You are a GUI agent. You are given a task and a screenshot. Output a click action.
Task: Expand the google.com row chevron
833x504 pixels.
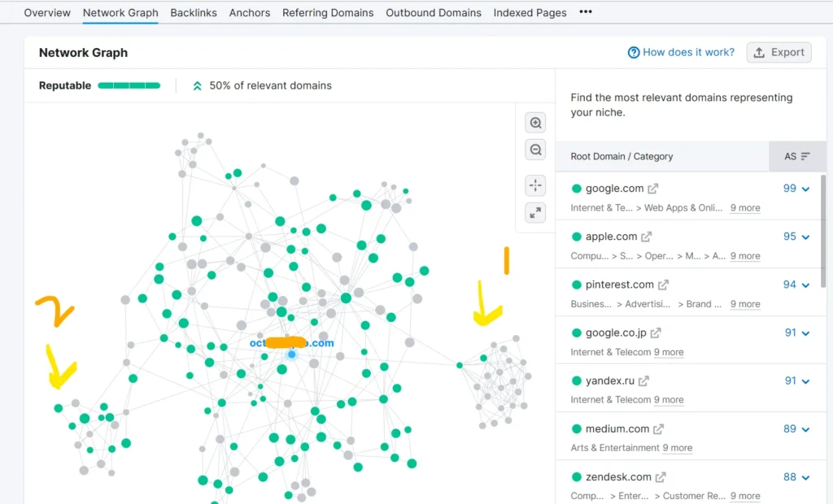(806, 189)
